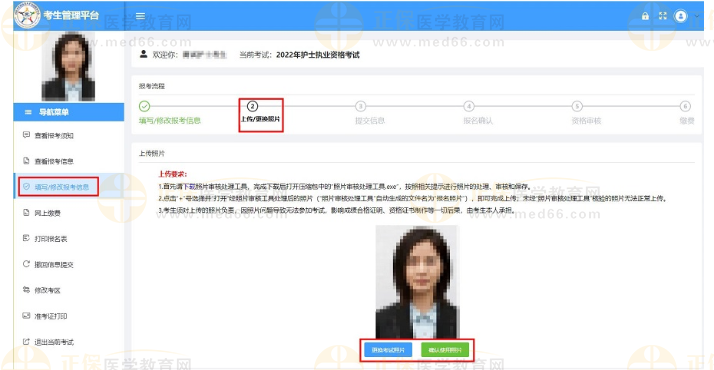Open 查看报考须知 in the sidebar
The height and width of the screenshot is (370, 714).
(49, 136)
